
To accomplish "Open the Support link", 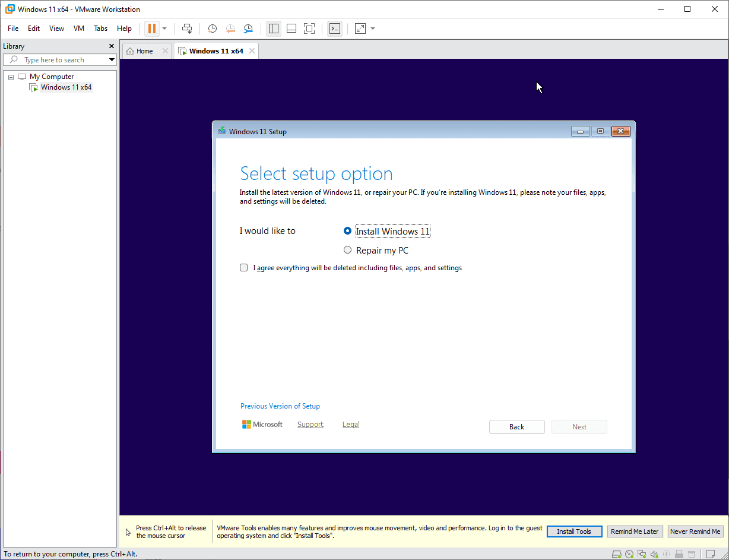I will (x=310, y=425).
